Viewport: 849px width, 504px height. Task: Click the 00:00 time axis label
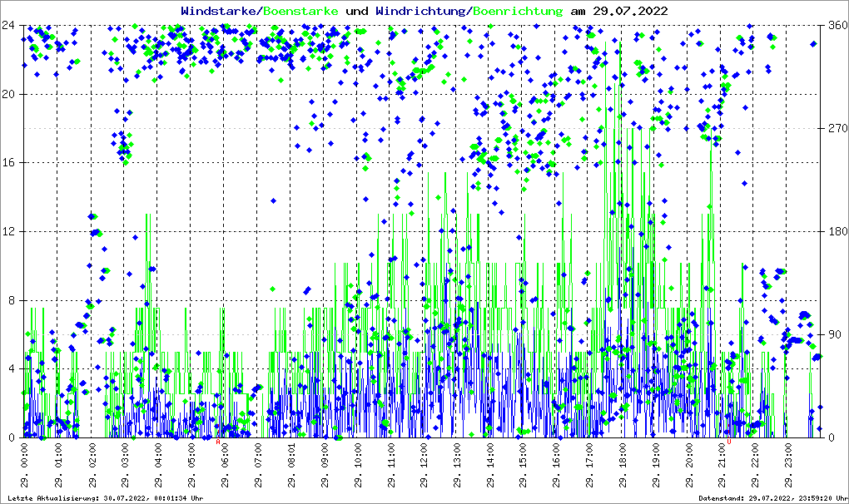[26, 466]
